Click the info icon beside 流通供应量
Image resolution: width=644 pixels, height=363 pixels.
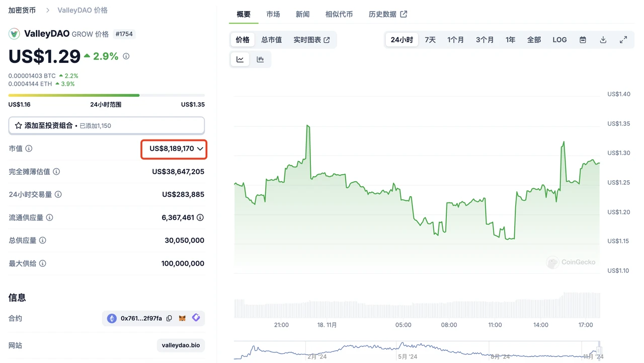(x=48, y=217)
